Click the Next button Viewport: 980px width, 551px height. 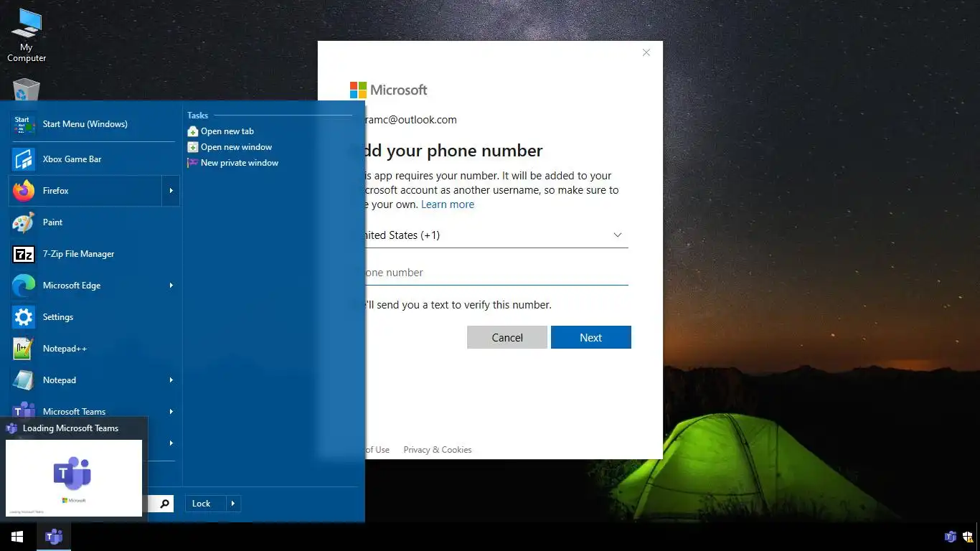591,337
